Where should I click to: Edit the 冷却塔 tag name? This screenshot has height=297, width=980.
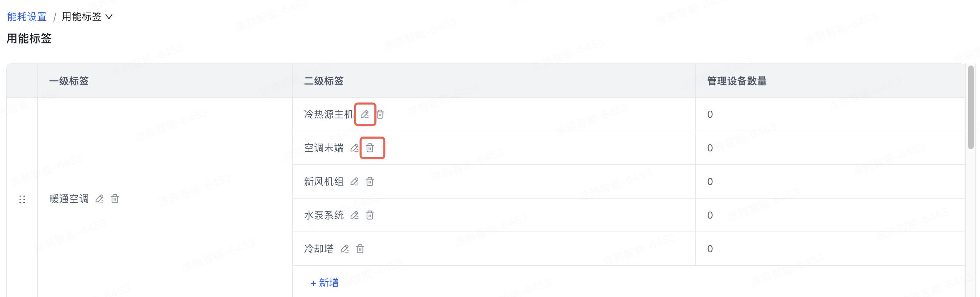[x=344, y=249]
